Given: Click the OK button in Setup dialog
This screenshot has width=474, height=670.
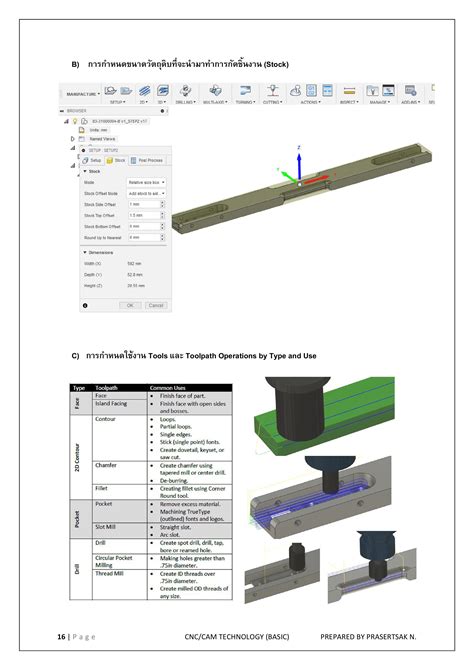Looking at the screenshot, I should click(130, 306).
